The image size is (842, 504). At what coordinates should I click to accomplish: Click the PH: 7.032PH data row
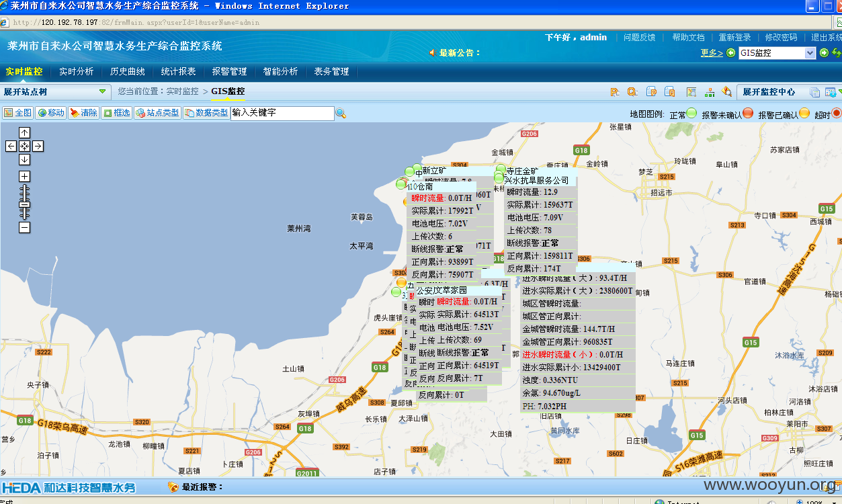(577, 406)
